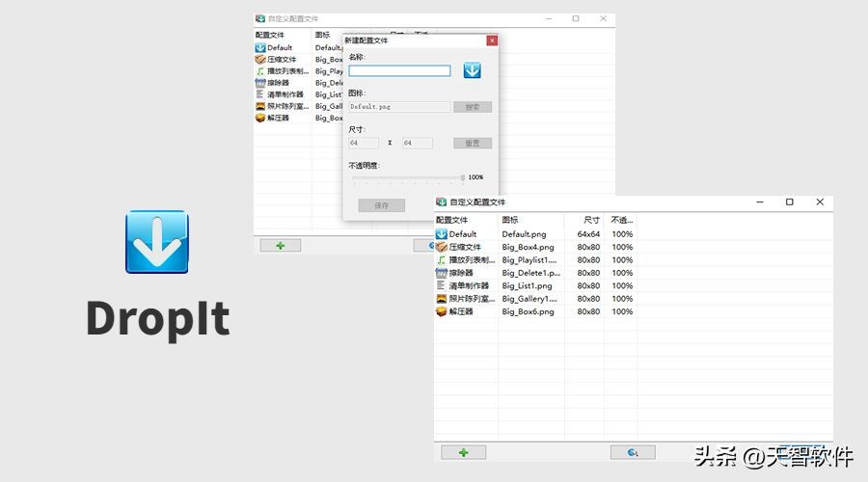The image size is (868, 482).
Task: Close the front 自定义配置文件 window
Action: pyautogui.click(x=820, y=202)
